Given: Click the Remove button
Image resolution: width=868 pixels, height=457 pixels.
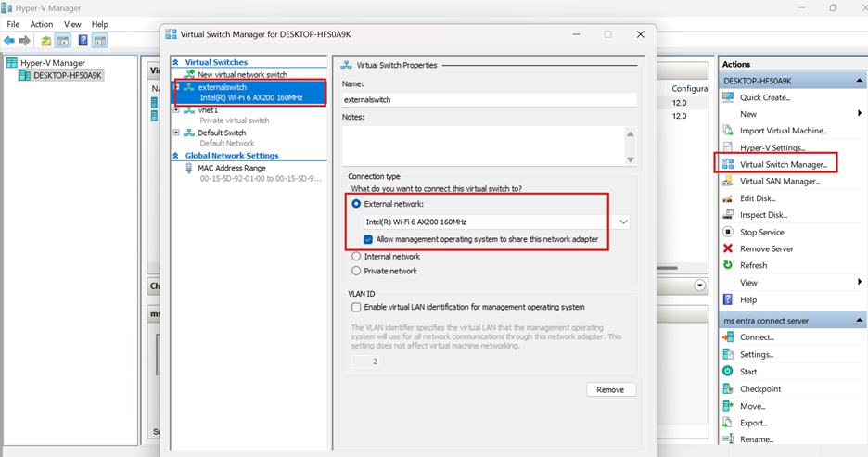Looking at the screenshot, I should click(x=610, y=389).
